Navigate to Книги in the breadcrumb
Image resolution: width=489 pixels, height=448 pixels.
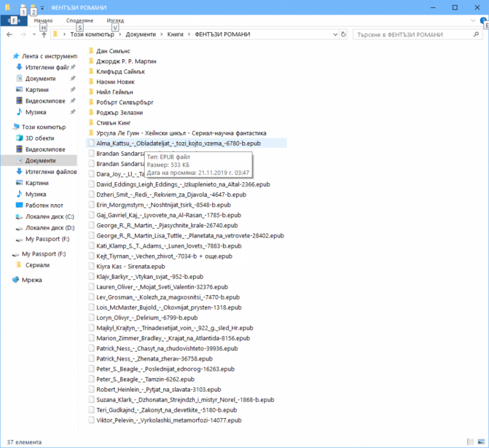point(175,34)
